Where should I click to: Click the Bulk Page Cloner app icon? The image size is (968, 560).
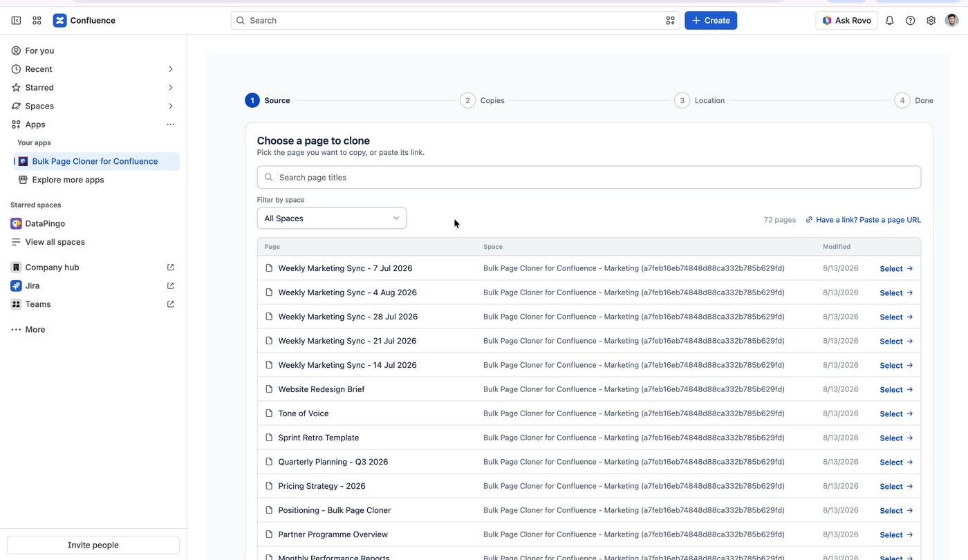[23, 161]
